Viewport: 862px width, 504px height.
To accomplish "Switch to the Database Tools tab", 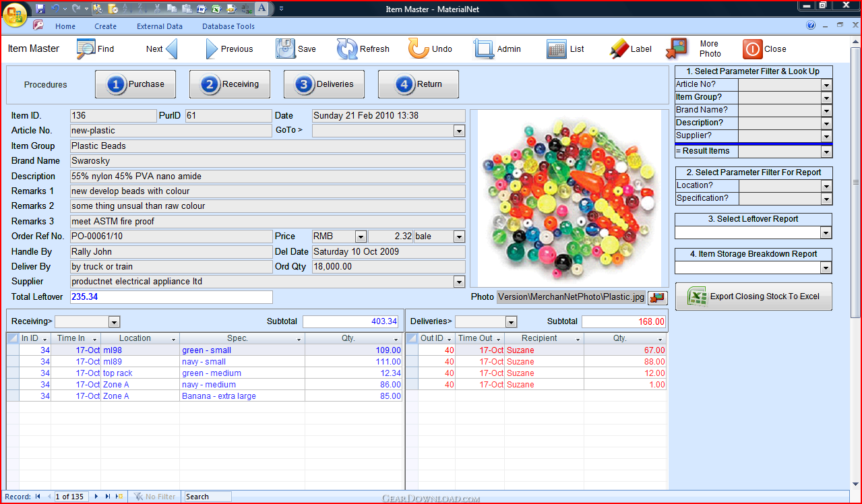I will coord(228,26).
